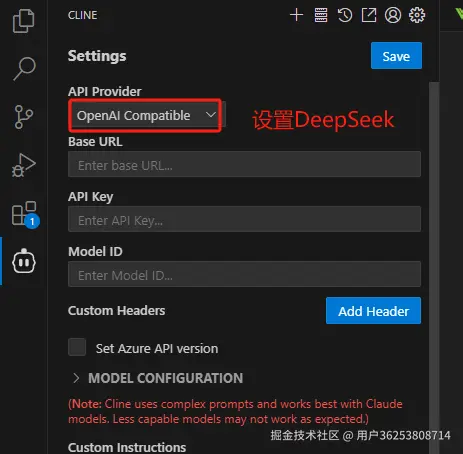Focus the API Key input field
This screenshot has width=463, height=454.
(244, 219)
